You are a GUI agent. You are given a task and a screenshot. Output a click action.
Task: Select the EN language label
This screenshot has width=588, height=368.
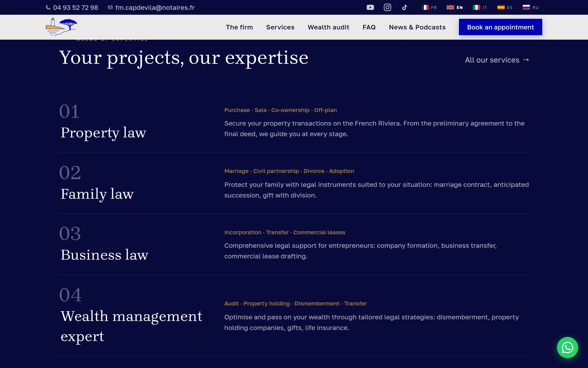pos(459,8)
